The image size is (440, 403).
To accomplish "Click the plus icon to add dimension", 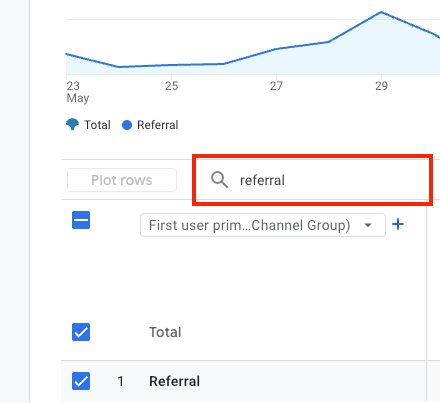I will click(398, 224).
